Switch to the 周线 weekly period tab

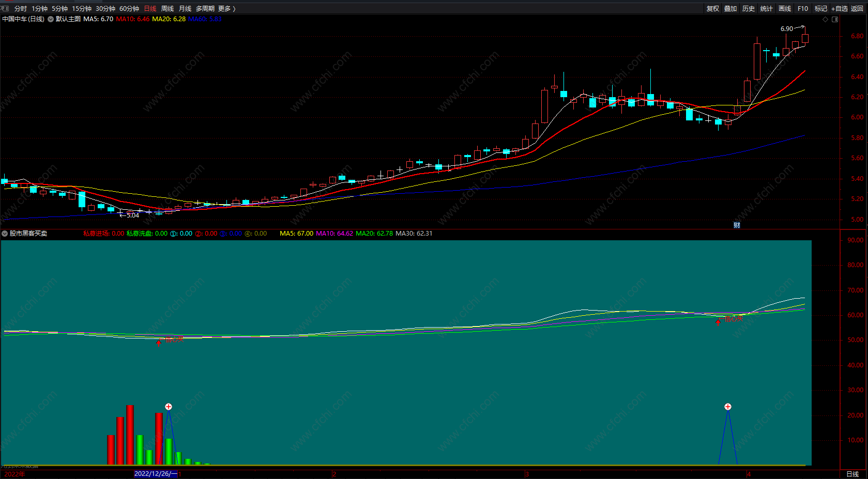(167, 9)
